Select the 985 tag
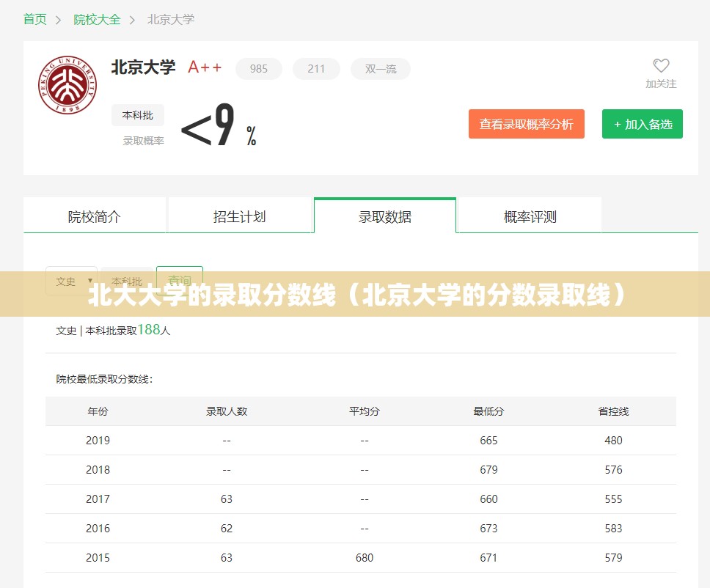 pyautogui.click(x=259, y=69)
